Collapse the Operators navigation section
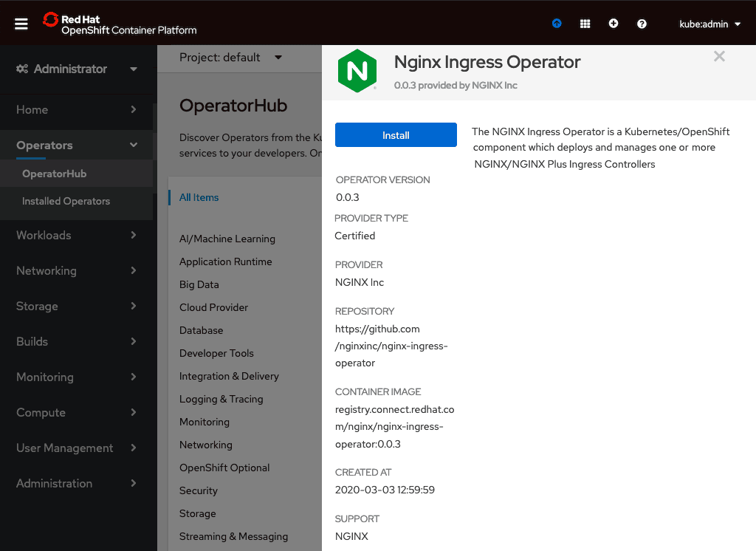This screenshot has height=551, width=756. click(77, 146)
